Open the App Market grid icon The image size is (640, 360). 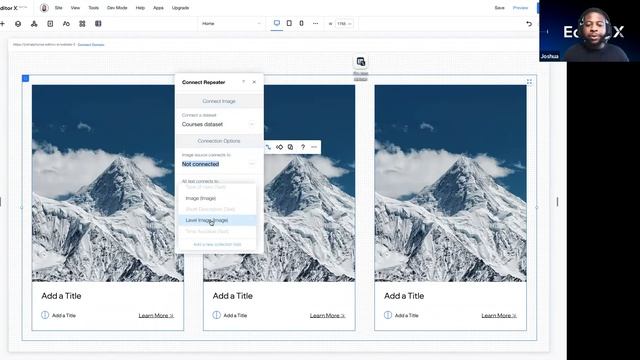pyautogui.click(x=82, y=24)
